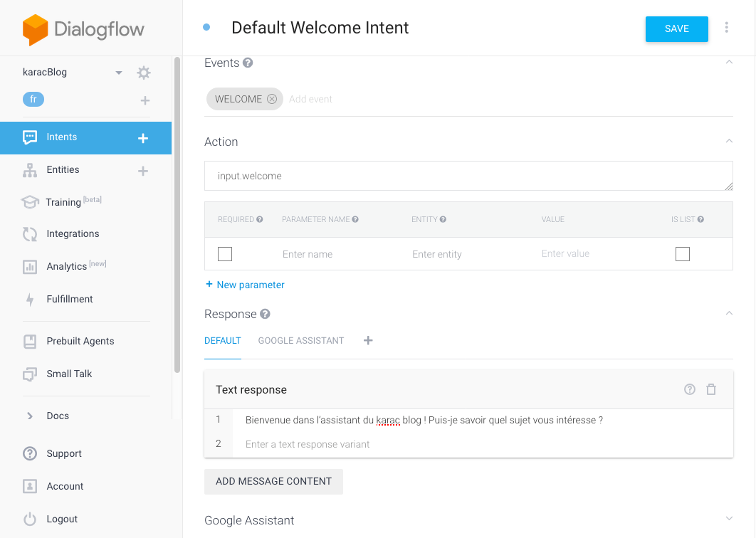Open help for ENTITY column
756x538 pixels.
[443, 219]
